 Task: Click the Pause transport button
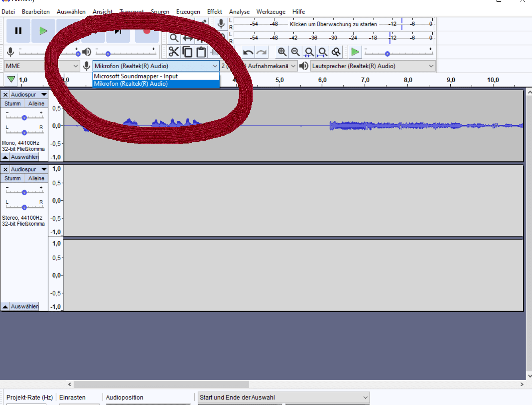tap(18, 31)
